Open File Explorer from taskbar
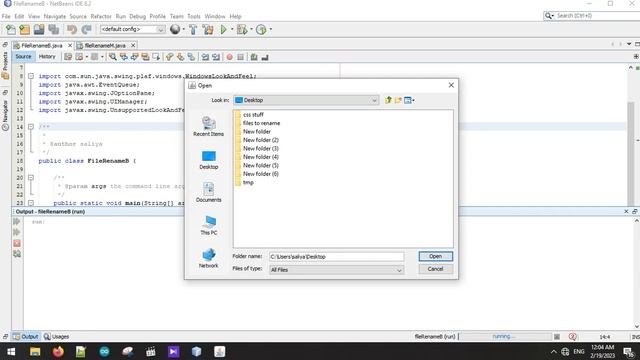This screenshot has width=640, height=360. [x=35, y=351]
